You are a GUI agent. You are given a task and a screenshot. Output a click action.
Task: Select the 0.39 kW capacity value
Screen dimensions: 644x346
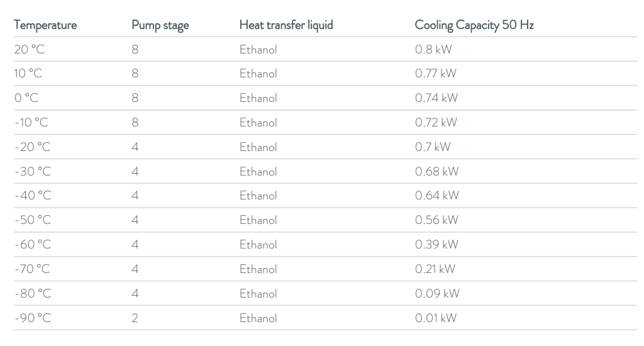[x=436, y=245]
